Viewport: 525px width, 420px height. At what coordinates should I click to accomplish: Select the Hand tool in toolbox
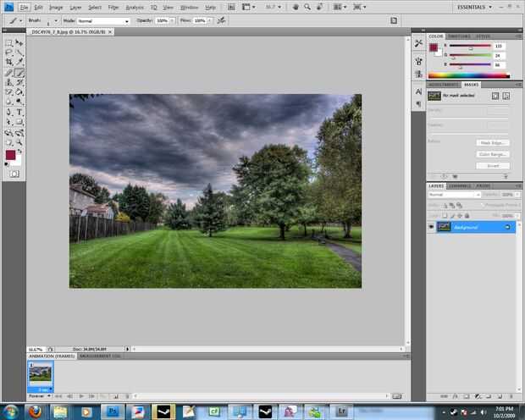[9, 143]
